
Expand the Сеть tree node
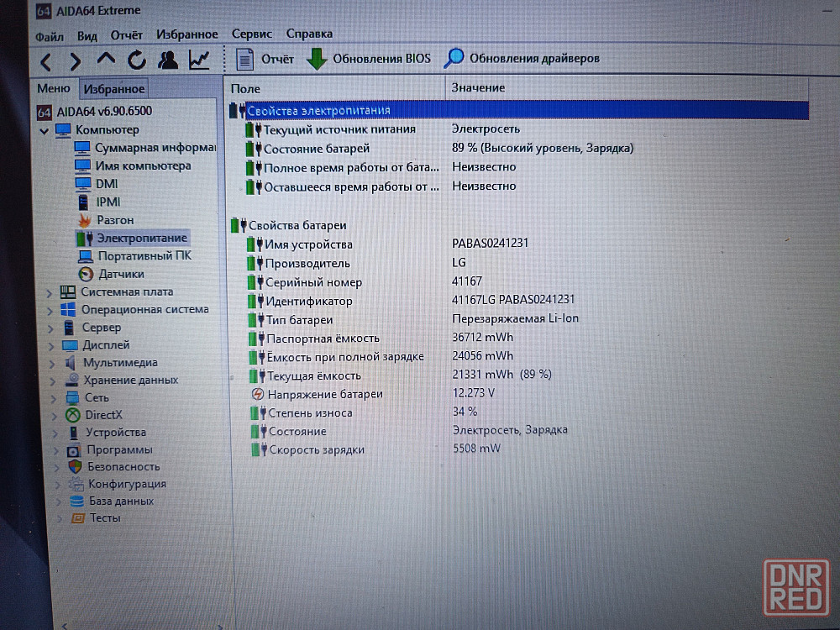point(54,398)
